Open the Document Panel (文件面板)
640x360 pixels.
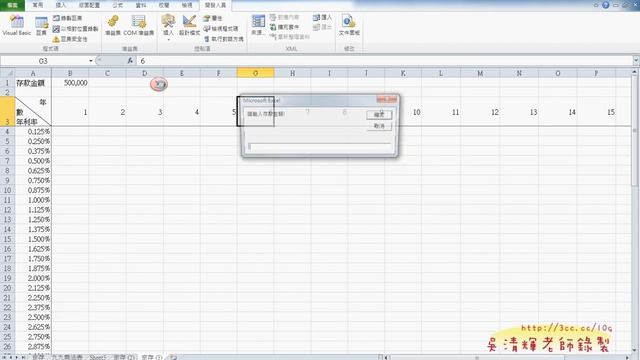click(349, 25)
